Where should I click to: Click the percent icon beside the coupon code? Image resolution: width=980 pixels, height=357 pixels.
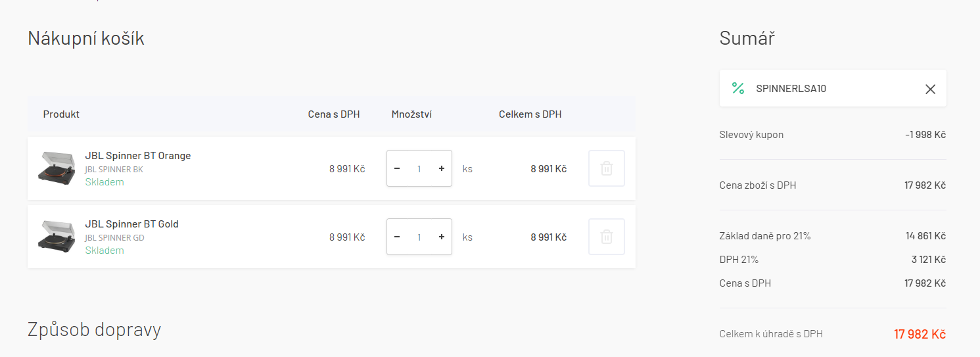tap(738, 88)
